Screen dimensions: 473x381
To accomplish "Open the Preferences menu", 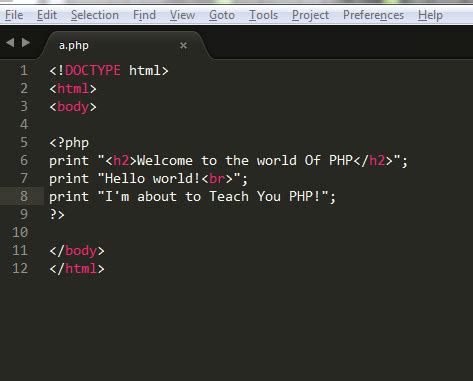I will (x=373, y=15).
